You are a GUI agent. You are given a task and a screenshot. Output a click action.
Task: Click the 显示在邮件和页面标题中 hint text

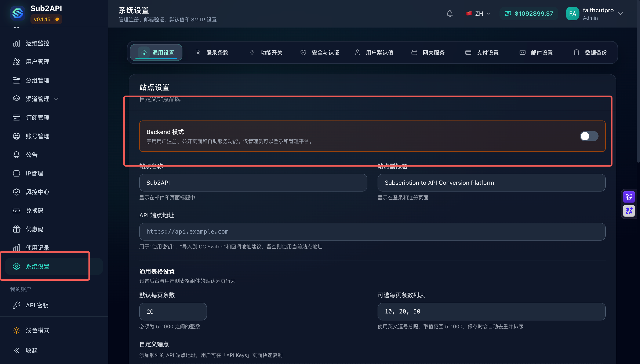167,198
